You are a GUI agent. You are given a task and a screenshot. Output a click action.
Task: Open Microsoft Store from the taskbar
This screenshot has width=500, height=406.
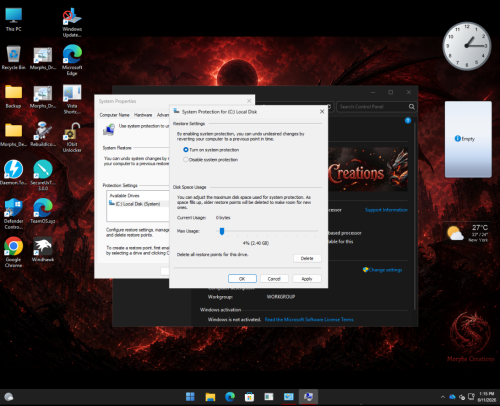coord(249,397)
